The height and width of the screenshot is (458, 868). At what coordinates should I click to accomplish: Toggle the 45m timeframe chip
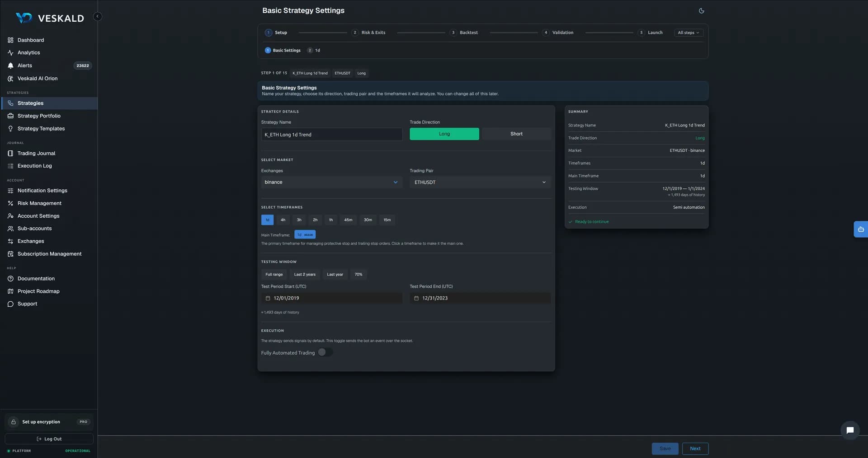[x=348, y=220]
